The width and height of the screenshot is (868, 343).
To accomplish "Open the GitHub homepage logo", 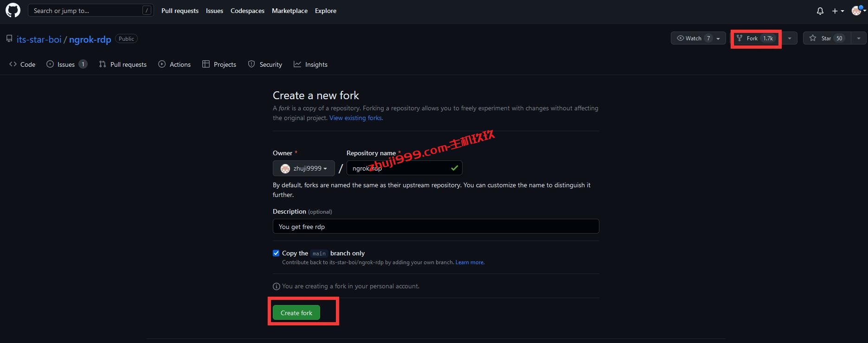I will 13,10.
